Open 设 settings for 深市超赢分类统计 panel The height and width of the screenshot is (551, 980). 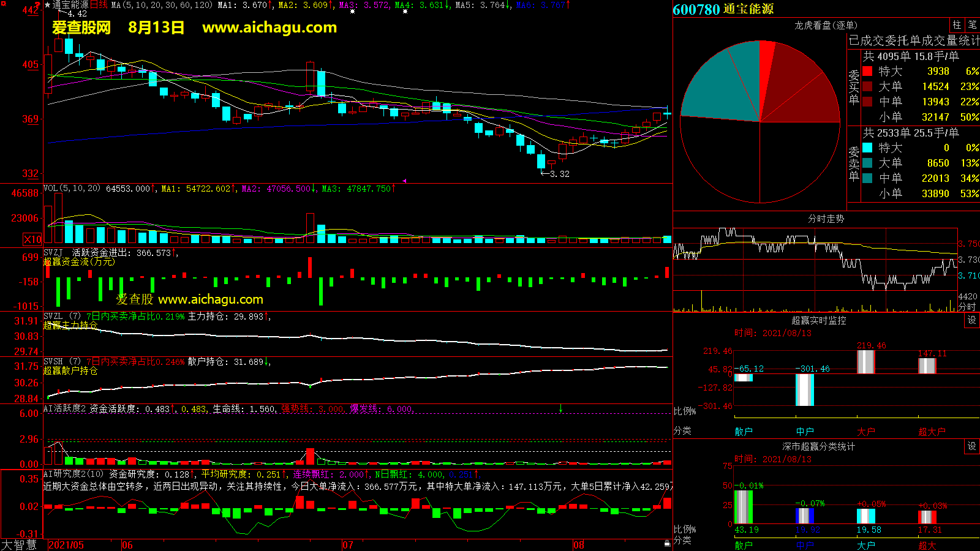pos(971,446)
